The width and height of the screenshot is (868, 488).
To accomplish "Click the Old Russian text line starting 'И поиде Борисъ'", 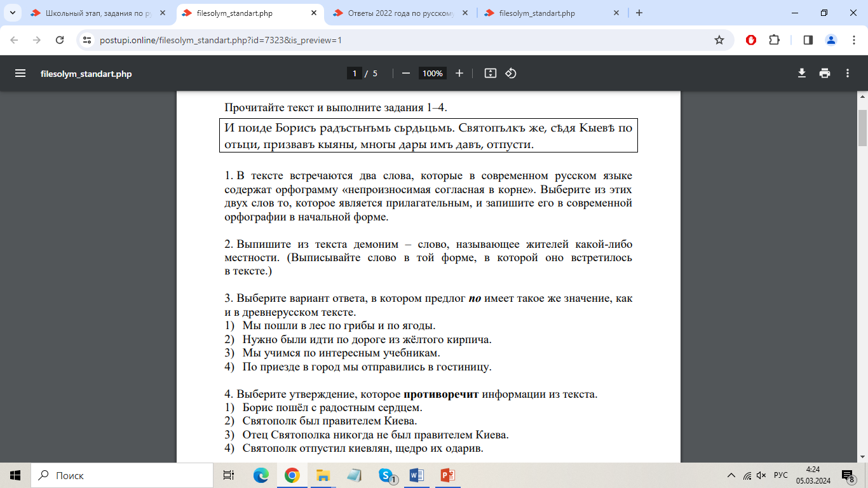I will click(x=428, y=128).
